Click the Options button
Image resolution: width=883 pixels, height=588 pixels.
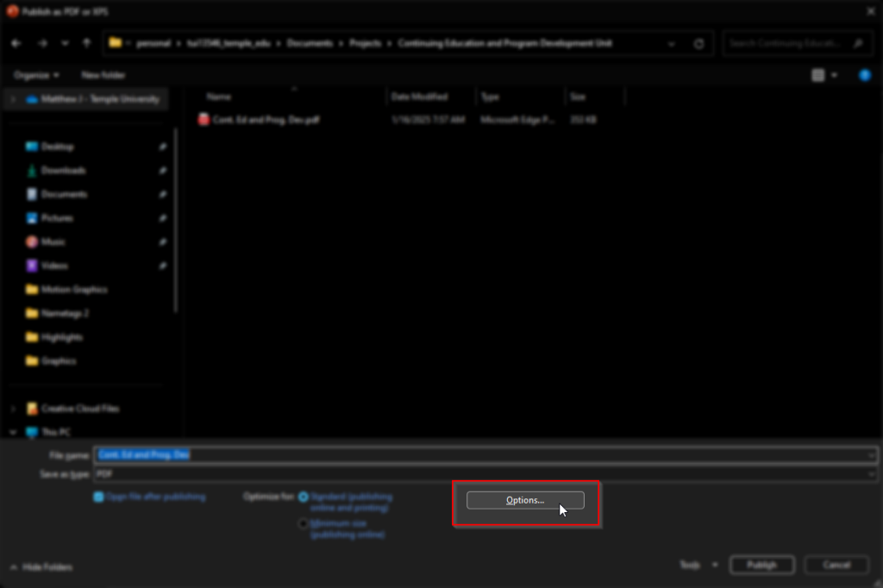[525, 499]
